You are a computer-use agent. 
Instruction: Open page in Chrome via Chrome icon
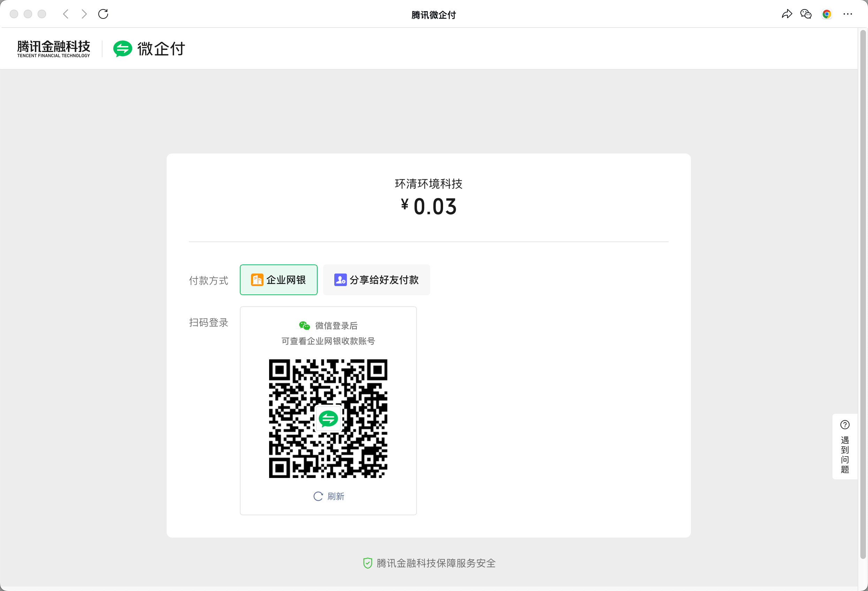(x=827, y=14)
